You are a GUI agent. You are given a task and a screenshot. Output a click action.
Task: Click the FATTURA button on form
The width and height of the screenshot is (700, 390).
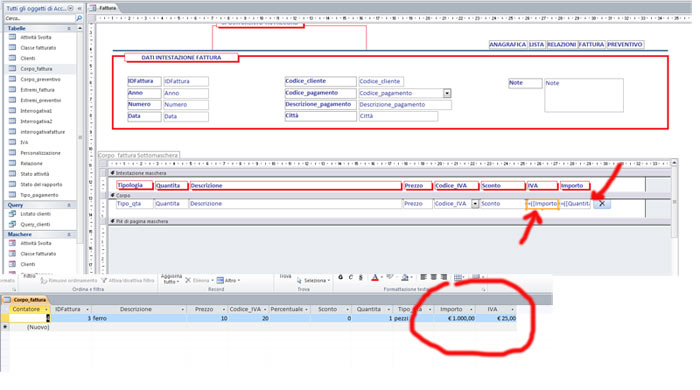(592, 45)
